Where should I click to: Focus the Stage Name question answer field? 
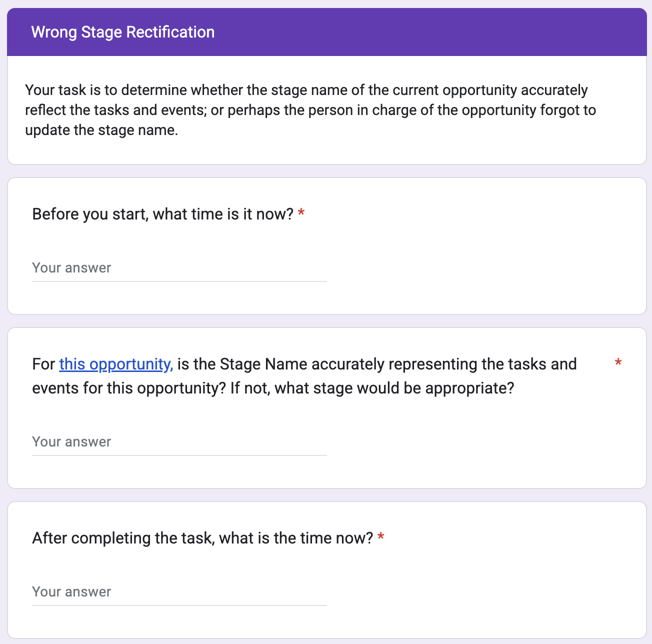[x=179, y=442]
